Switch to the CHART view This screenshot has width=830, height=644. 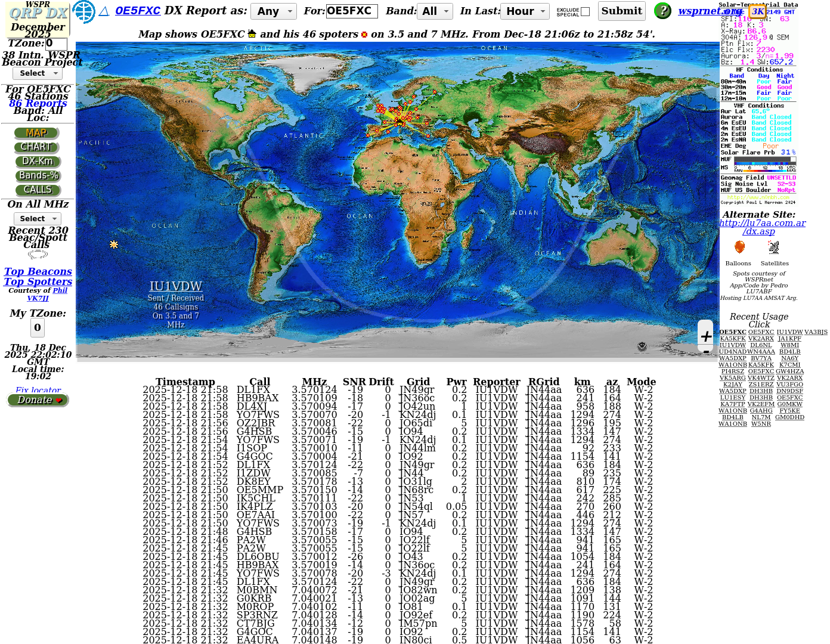click(x=37, y=147)
